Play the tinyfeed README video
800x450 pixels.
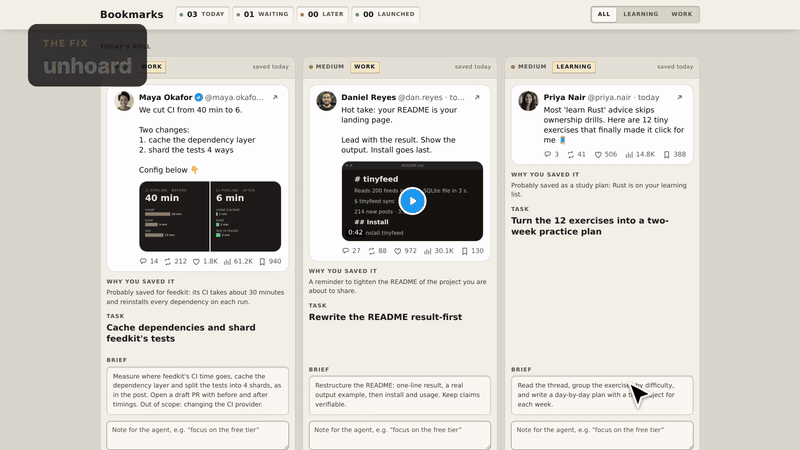[412, 201]
